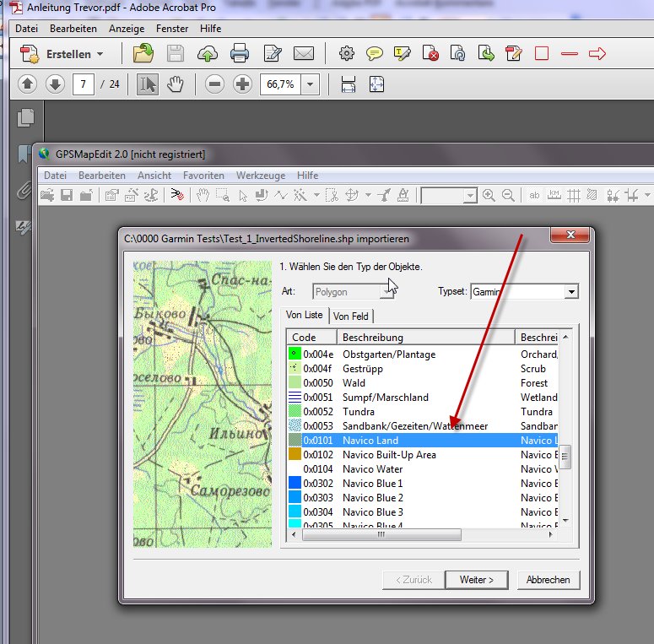Expand the zoom percentage dropdown
Image resolution: width=654 pixels, height=644 pixels.
tap(311, 84)
